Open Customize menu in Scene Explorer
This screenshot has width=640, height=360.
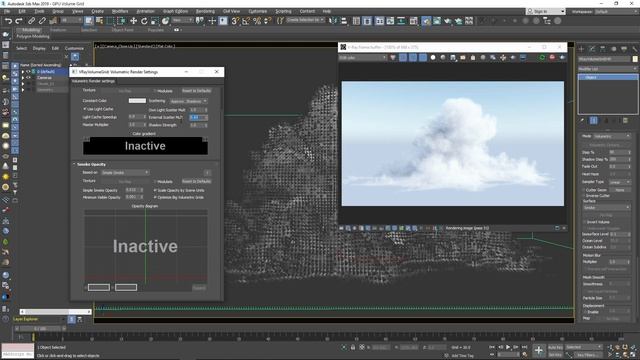74,48
